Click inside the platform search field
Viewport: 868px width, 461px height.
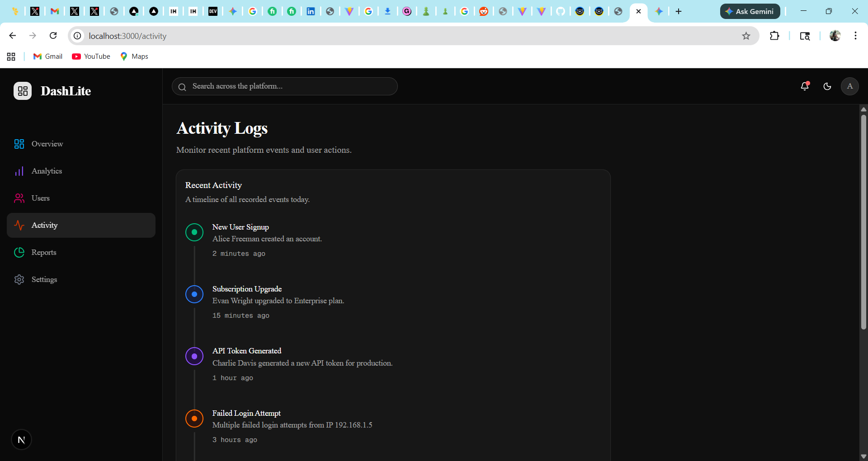tap(284, 86)
